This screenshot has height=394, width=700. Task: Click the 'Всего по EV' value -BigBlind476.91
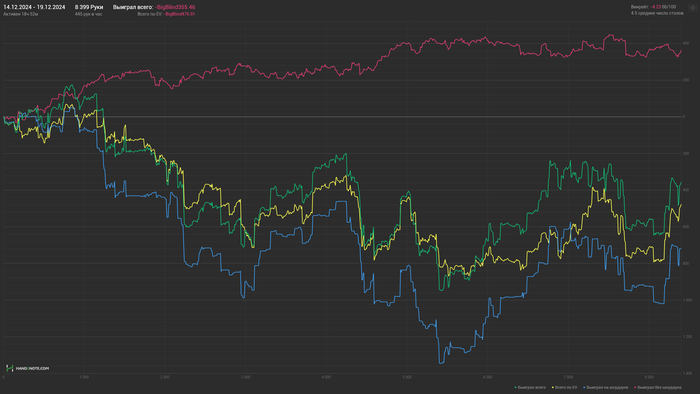[179, 14]
